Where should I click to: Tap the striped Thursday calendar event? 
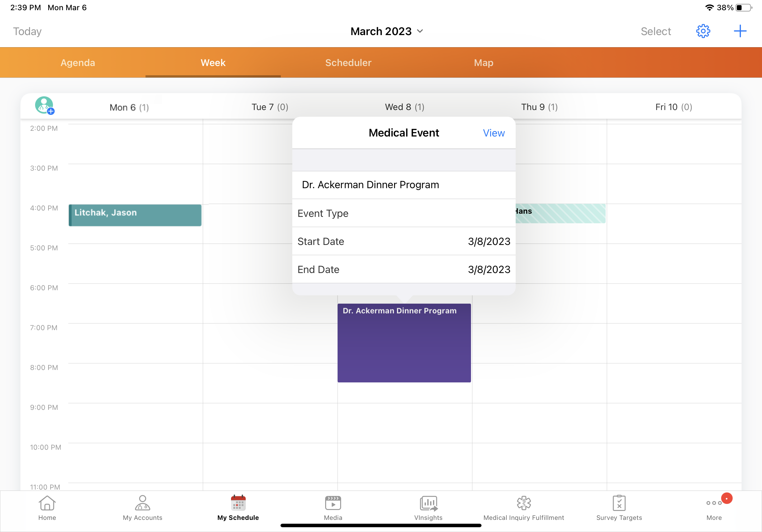pyautogui.click(x=561, y=213)
